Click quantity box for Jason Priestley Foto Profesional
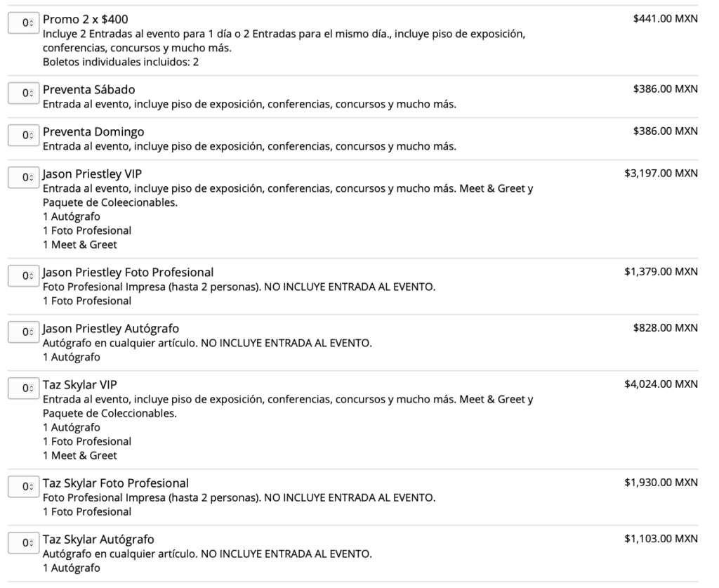Viewport: 719px width, 588px height. pyautogui.click(x=23, y=275)
